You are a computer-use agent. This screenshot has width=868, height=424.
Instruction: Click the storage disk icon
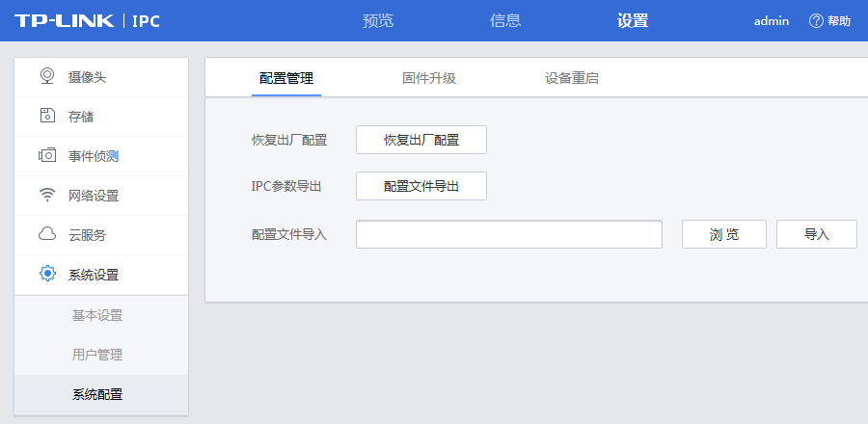tap(46, 116)
